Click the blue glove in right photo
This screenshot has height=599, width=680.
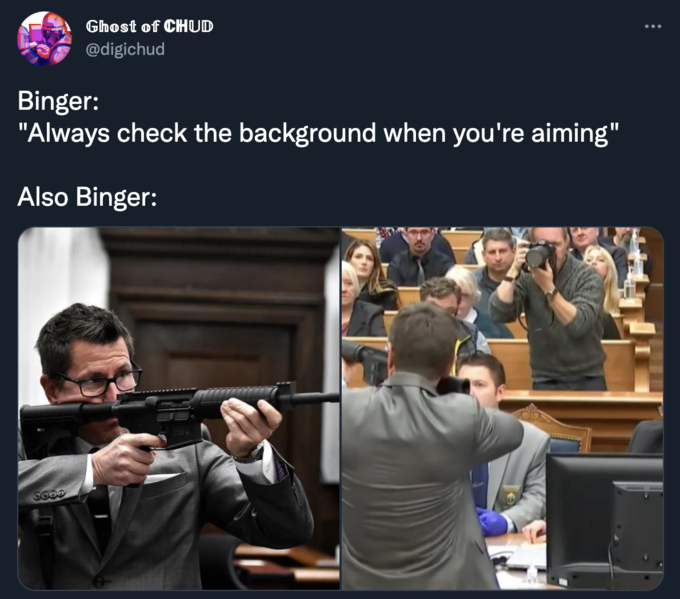click(x=493, y=521)
